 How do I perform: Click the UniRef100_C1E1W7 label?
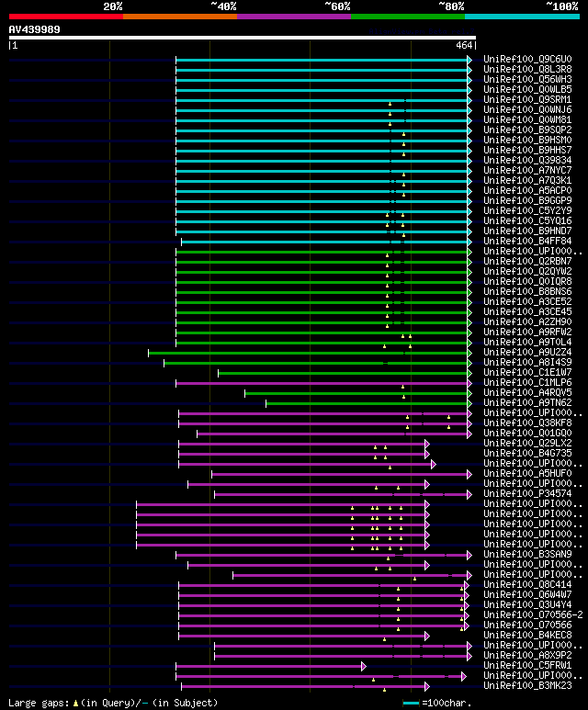tap(527, 373)
